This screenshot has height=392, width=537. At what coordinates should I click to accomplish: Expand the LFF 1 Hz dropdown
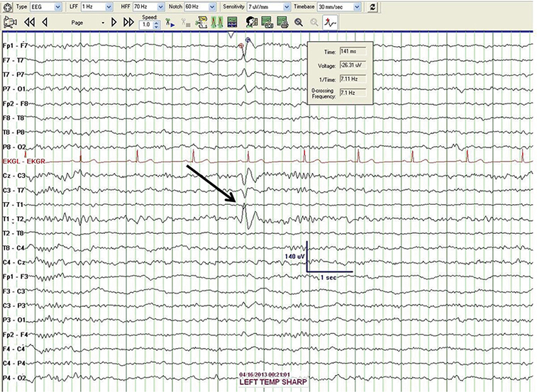point(97,6)
